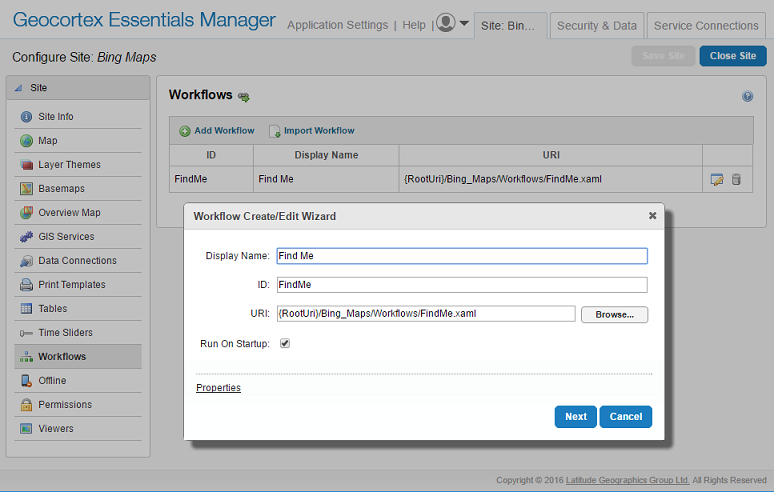Click the delete trash icon for FindMe
This screenshot has width=774, height=492.
pyautogui.click(x=736, y=179)
